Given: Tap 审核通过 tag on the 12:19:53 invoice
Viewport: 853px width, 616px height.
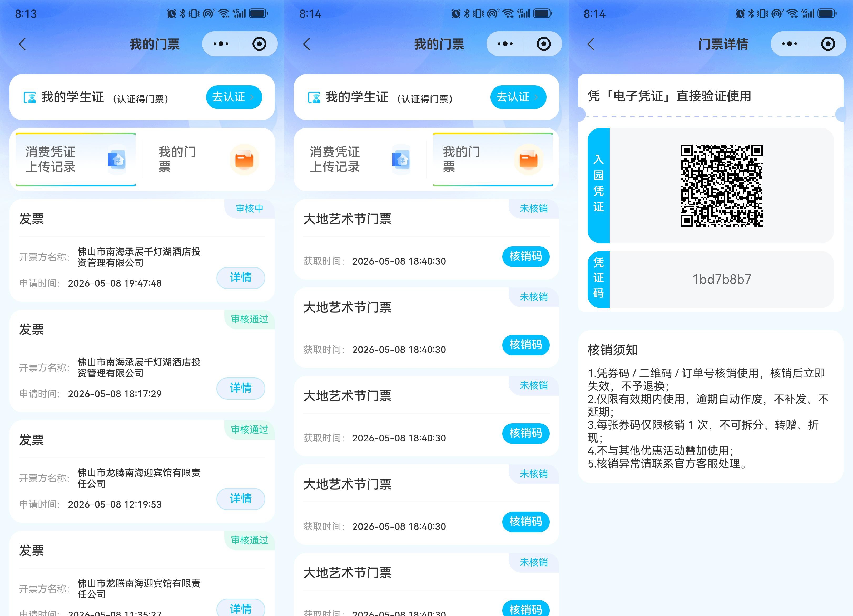Looking at the screenshot, I should pyautogui.click(x=249, y=429).
